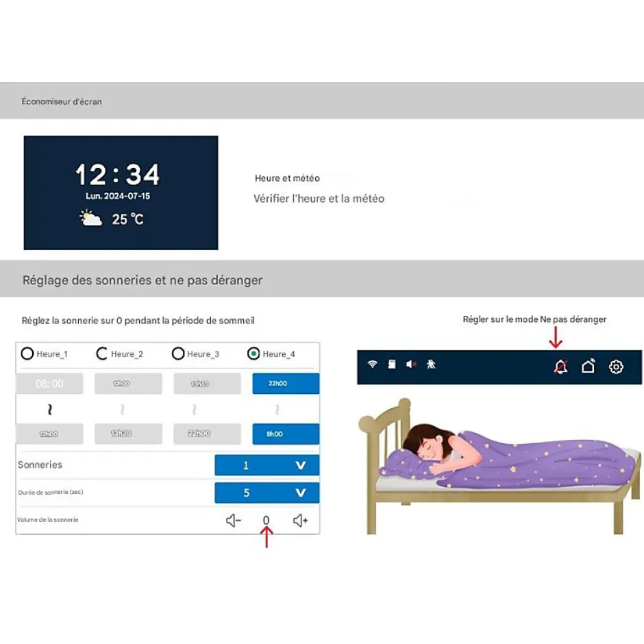Image resolution: width=644 pixels, height=644 pixels.
Task: Decrease ring volume with the speaker-minus icon
Action: click(233, 520)
